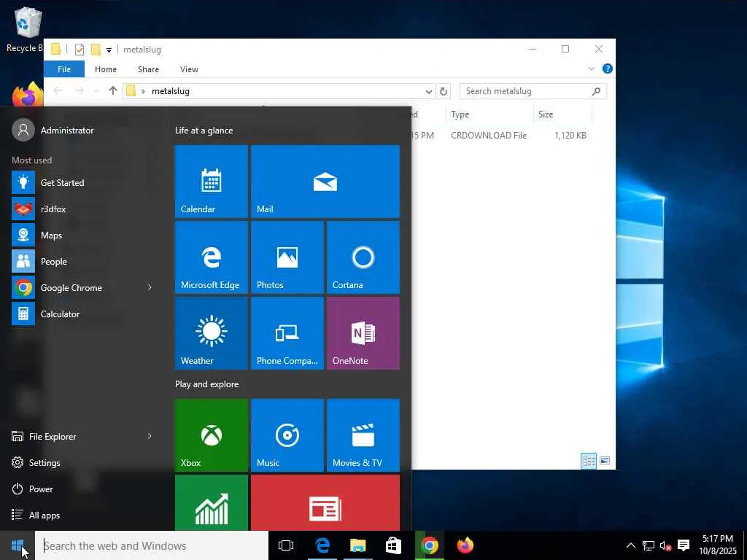Open Customize Quick Access Toolbar dropdown
Screen dimensions: 747x560
click(x=109, y=50)
